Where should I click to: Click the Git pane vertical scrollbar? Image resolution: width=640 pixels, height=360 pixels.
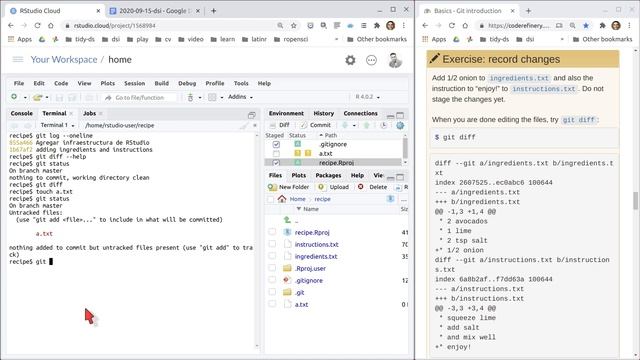tap(405, 148)
